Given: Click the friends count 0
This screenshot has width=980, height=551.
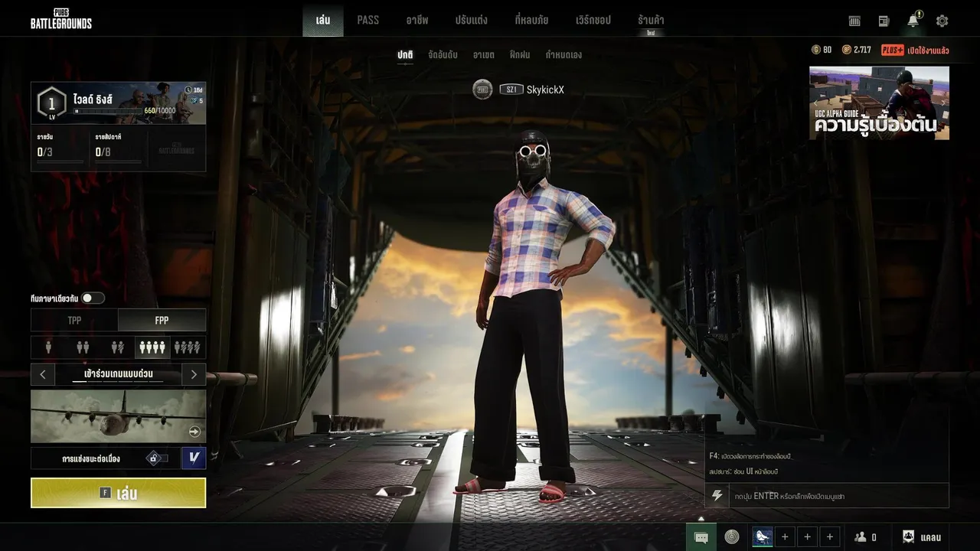Looking at the screenshot, I should pyautogui.click(x=874, y=537).
